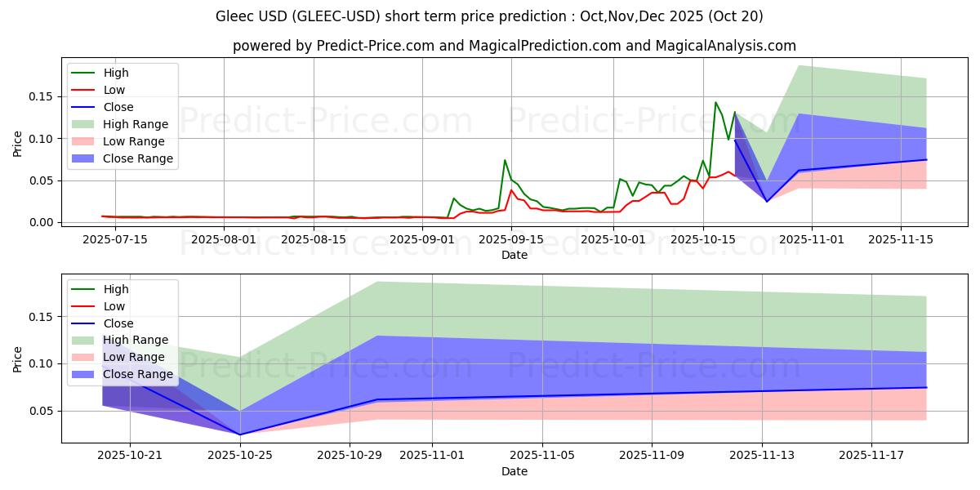This screenshot has width=980, height=490.
Task: Click the 'Close Range' label in top legend
Action: (137, 158)
